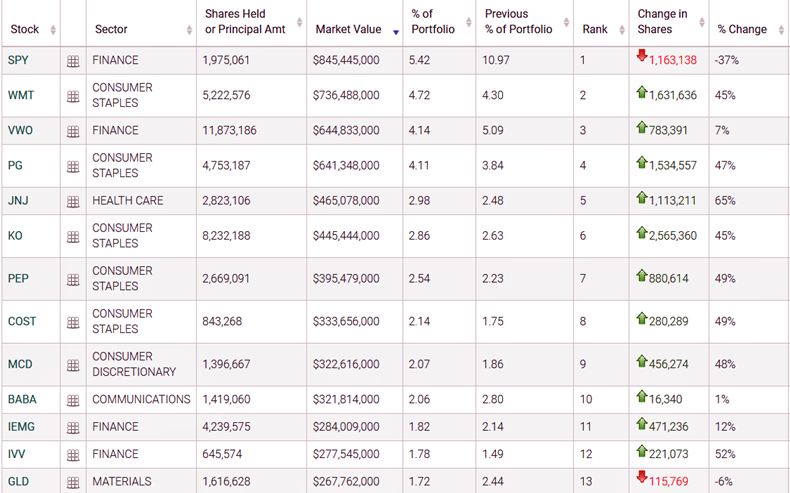Click red down arrow in SPY row
This screenshot has height=493, width=790.
click(642, 55)
